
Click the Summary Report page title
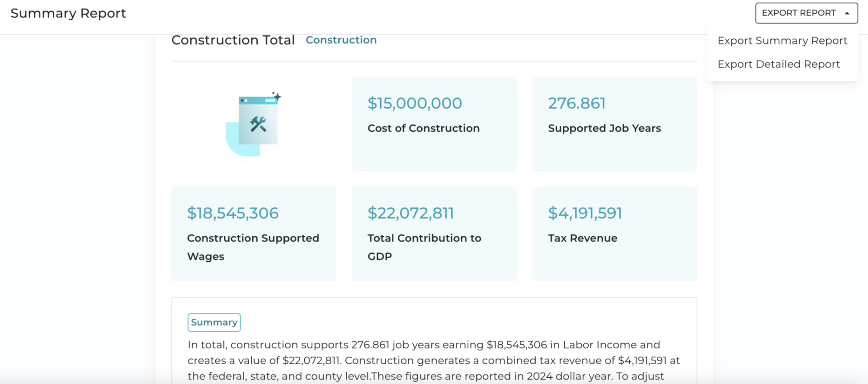68,14
